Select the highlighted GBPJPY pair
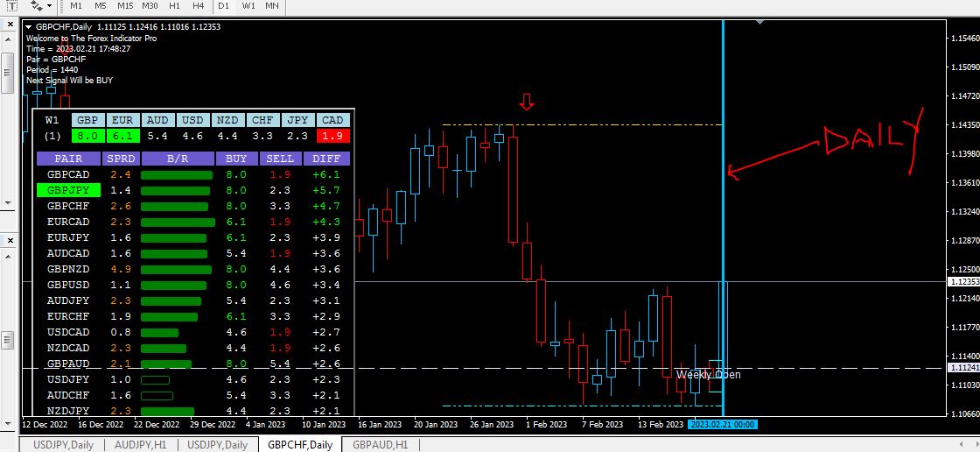Image resolution: width=980 pixels, height=452 pixels. tap(68, 190)
